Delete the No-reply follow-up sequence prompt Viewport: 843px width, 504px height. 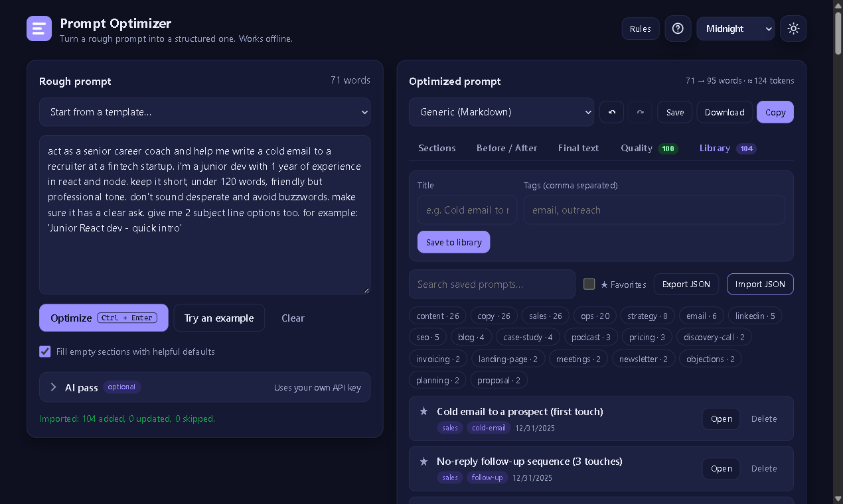(764, 468)
